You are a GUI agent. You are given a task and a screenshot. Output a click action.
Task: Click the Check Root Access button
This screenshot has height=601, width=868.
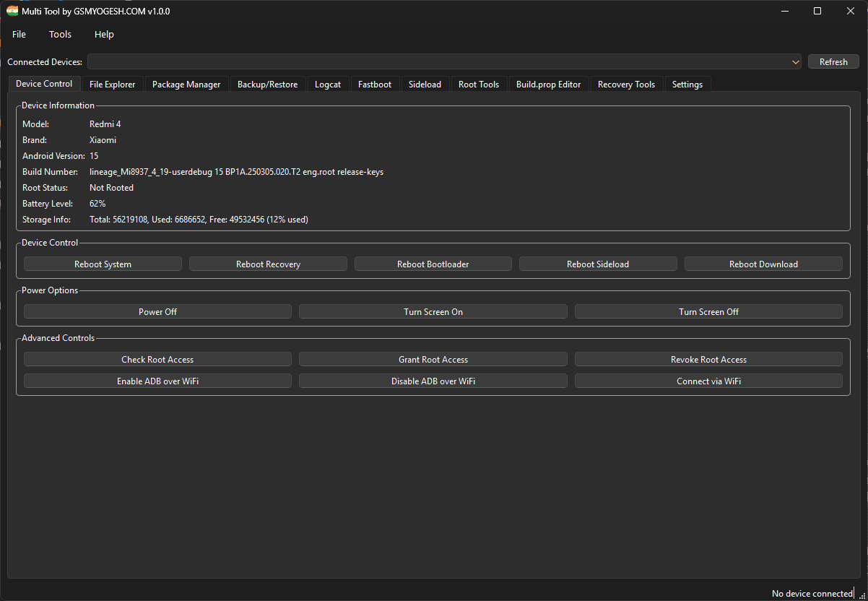pyautogui.click(x=157, y=359)
